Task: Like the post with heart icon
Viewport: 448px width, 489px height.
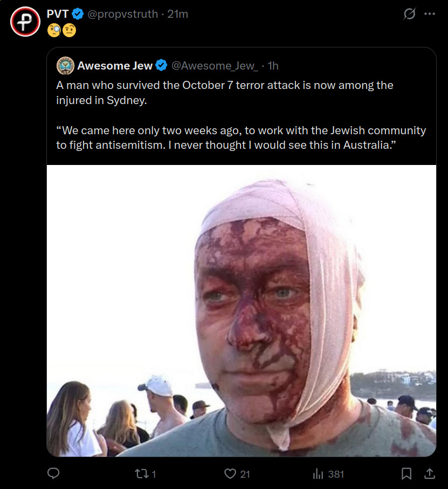Action: [x=231, y=474]
